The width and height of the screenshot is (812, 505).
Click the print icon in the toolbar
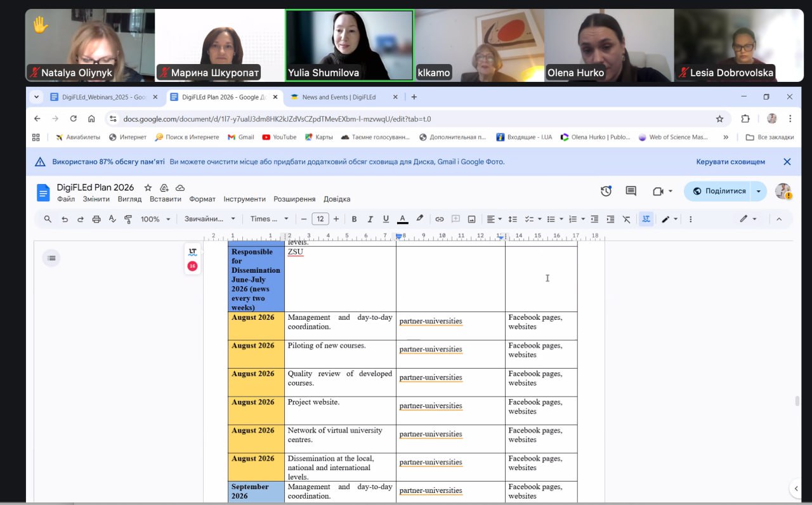[96, 219]
